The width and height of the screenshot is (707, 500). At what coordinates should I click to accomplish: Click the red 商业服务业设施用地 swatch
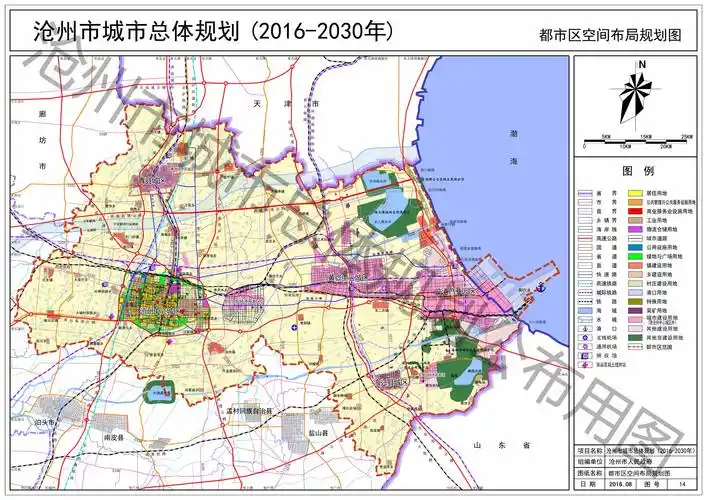click(634, 211)
